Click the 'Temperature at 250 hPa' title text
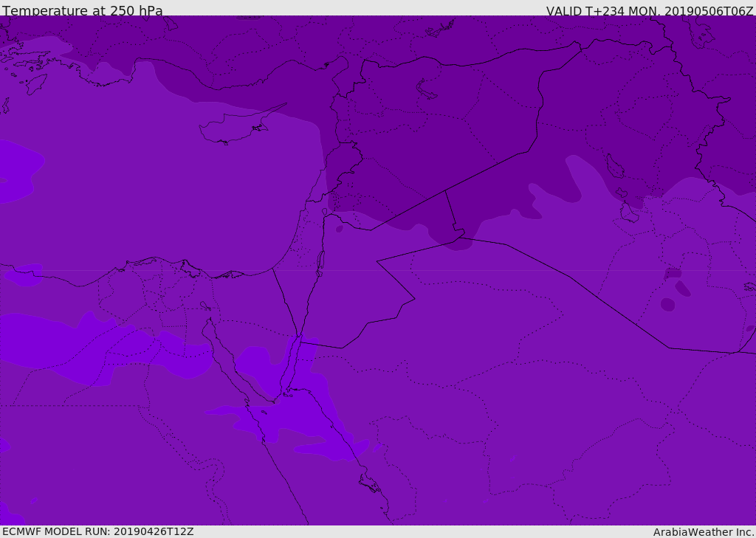The image size is (756, 538). [x=83, y=10]
